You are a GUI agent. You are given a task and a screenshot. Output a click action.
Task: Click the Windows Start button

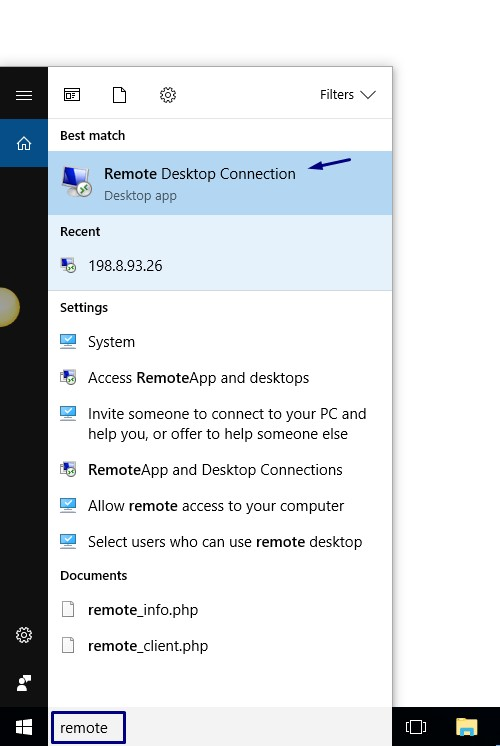coord(24,727)
